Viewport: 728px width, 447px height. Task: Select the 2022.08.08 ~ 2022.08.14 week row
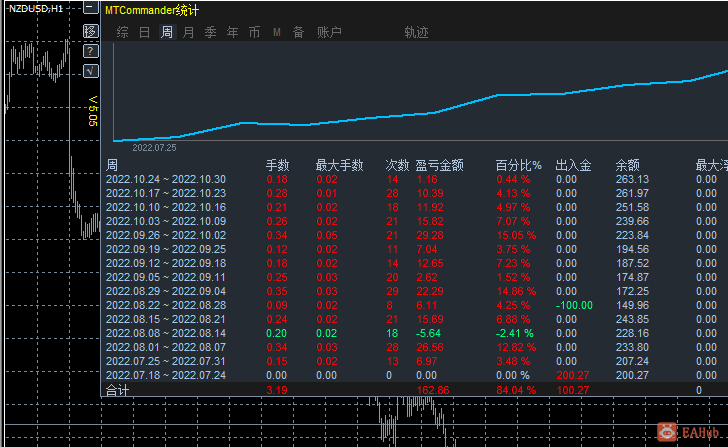pyautogui.click(x=166, y=333)
